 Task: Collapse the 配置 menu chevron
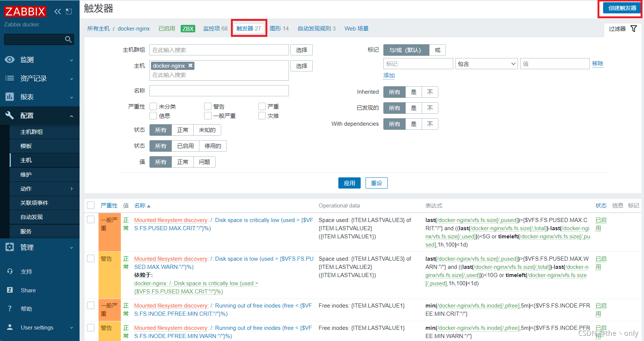pyautogui.click(x=72, y=116)
